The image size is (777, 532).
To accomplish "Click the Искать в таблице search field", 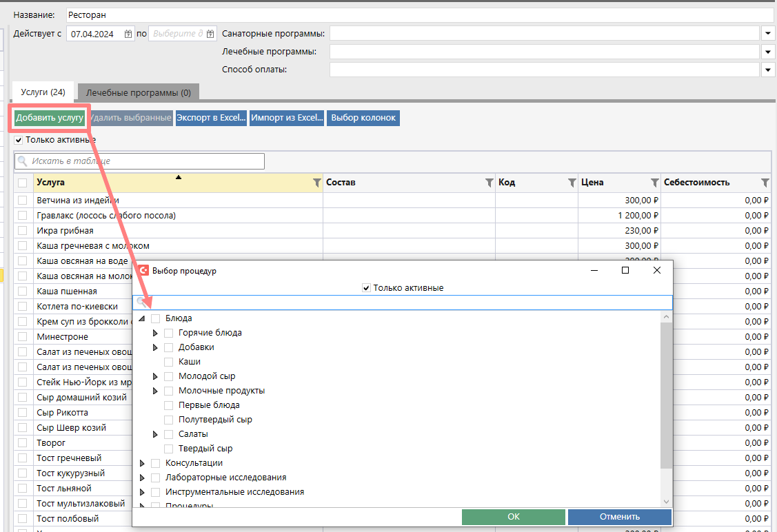I will point(145,161).
